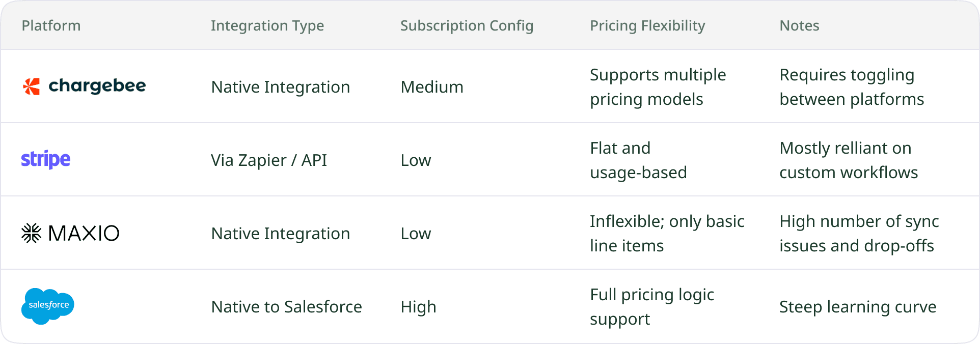Screen dimensions: 980x344
Task: Click the Maxio logo
Action: (x=70, y=233)
